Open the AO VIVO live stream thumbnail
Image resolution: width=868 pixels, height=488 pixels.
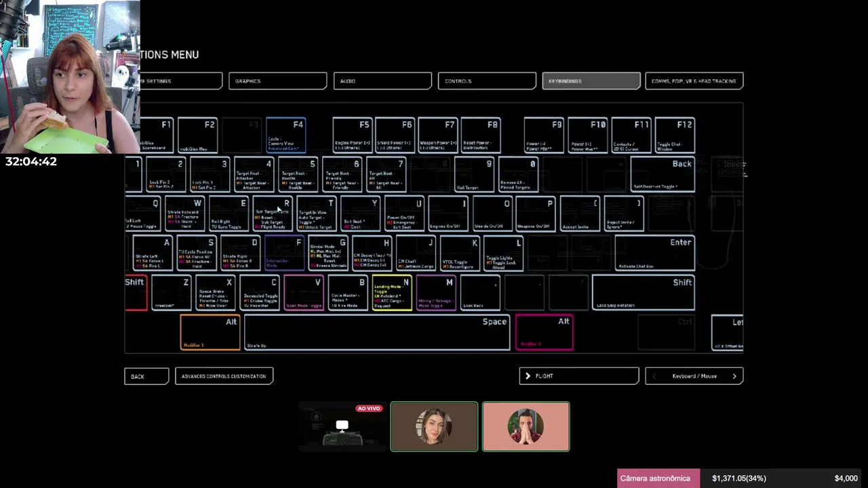342,426
